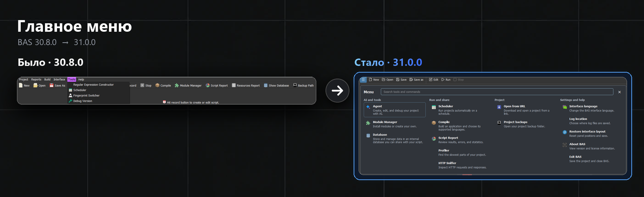Click Save as in the 31.0.0 toolbar
644x197 pixels.
[x=417, y=80]
